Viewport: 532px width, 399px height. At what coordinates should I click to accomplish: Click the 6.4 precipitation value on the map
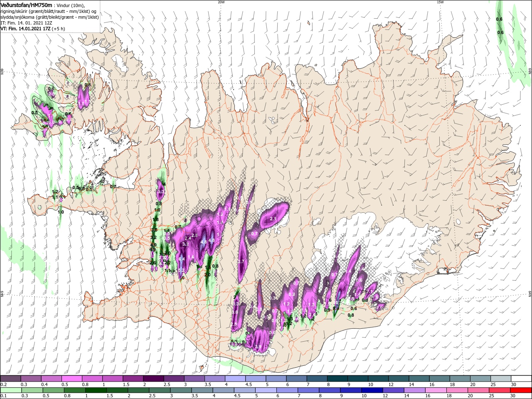click(x=182, y=259)
